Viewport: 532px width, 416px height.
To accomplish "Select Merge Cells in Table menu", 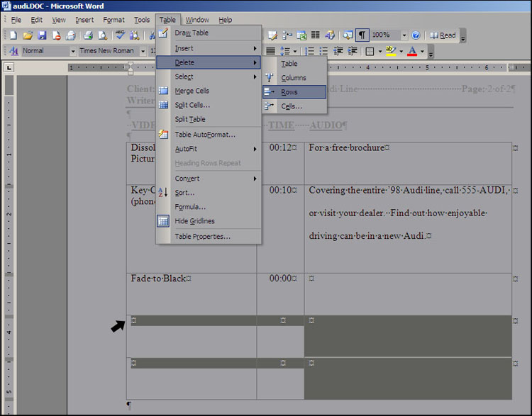I will (209, 91).
